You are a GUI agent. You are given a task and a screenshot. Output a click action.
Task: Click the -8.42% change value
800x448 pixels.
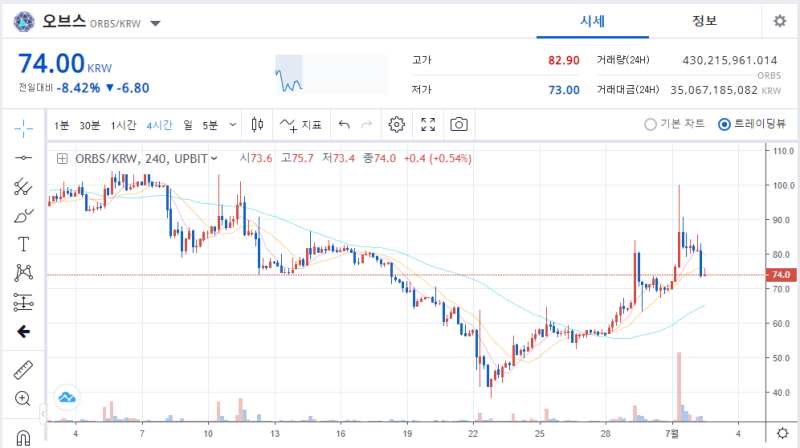[x=78, y=88]
